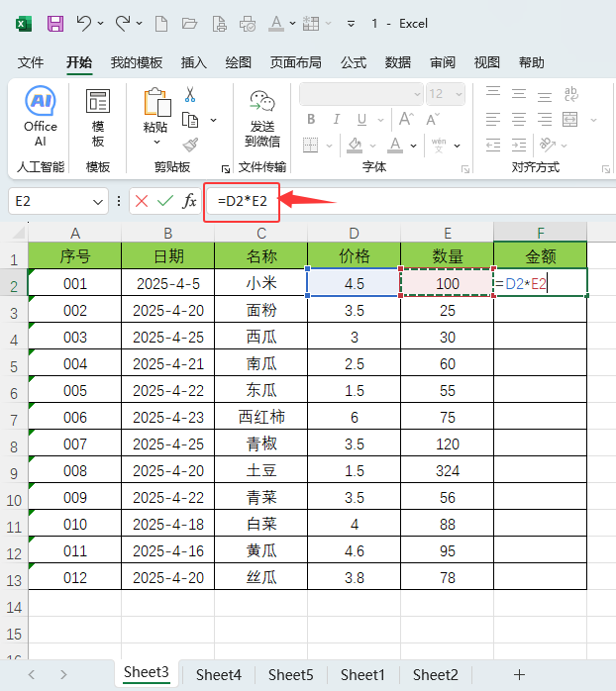Open the underline style dropdown arrow
Image resolution: width=616 pixels, height=691 pixels.
(x=380, y=120)
